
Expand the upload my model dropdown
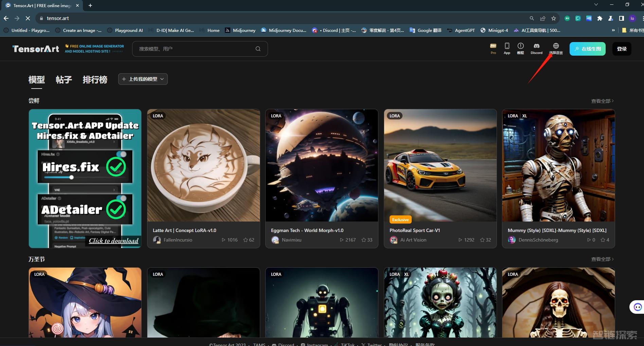point(143,79)
